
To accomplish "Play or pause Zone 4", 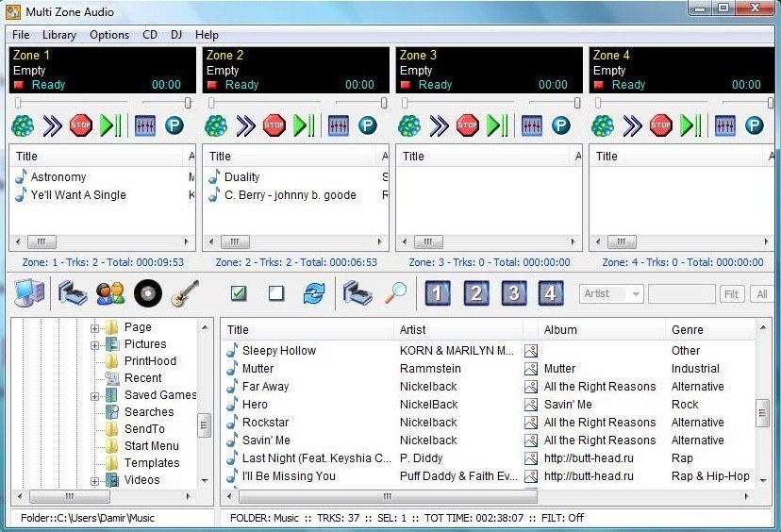I will 690,125.
